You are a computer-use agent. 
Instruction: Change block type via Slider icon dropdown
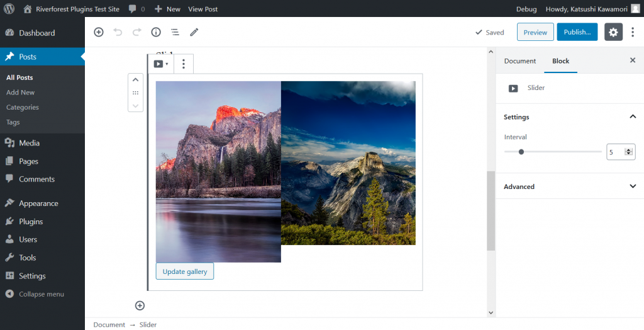(x=161, y=64)
